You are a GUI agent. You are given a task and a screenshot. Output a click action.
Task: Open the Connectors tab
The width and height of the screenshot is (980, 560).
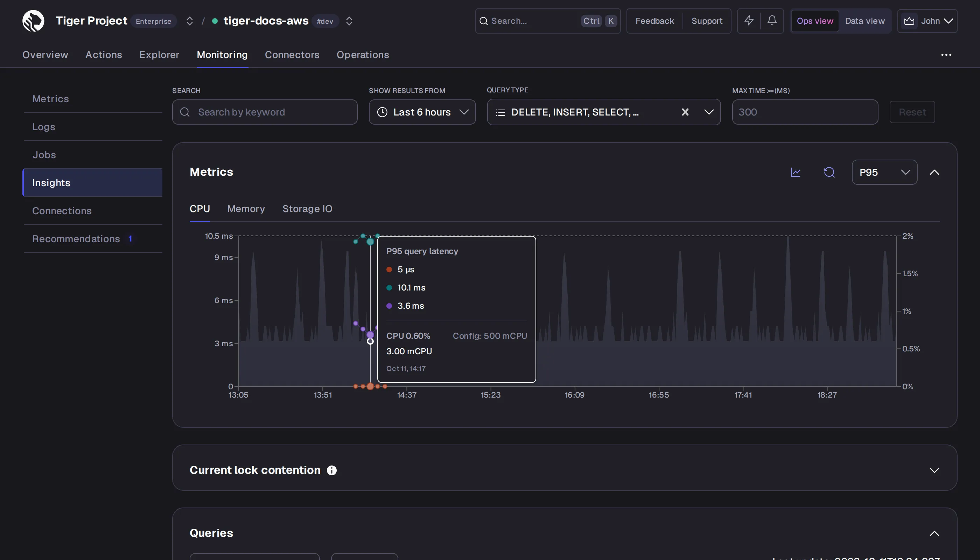click(292, 55)
